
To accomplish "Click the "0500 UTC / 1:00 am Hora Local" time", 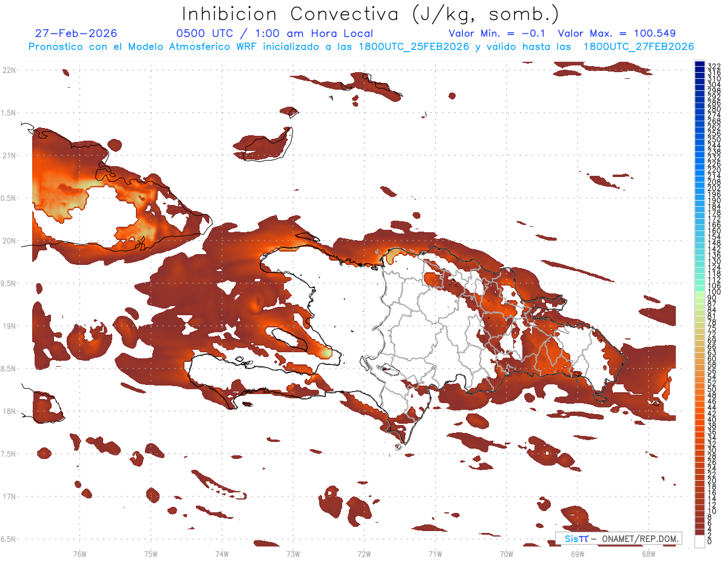I will click(x=274, y=33).
